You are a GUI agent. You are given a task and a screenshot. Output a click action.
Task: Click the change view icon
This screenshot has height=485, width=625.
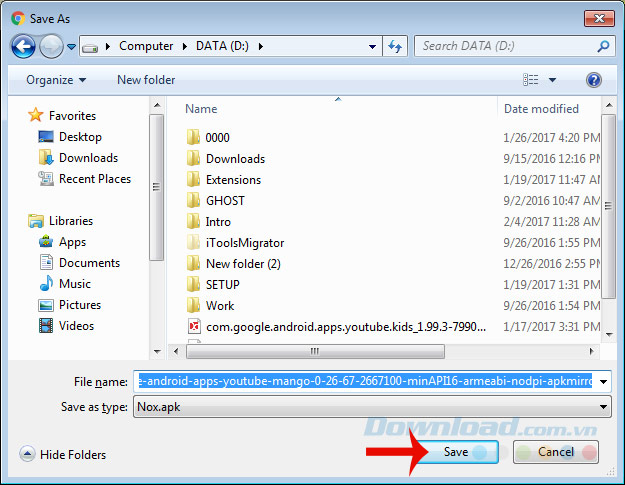click(531, 80)
